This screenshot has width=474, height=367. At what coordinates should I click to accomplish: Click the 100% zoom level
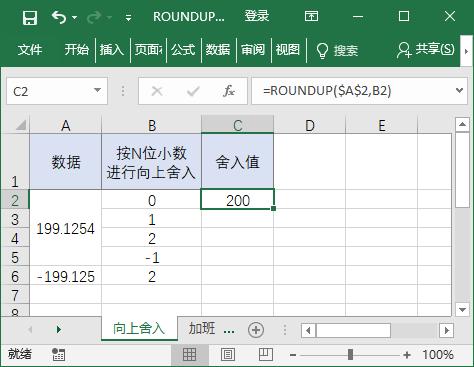[x=438, y=355]
